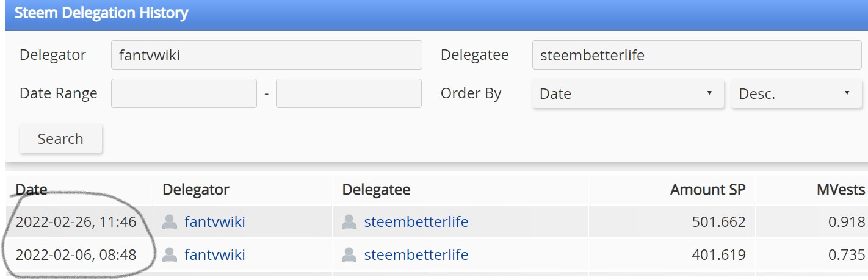This screenshot has width=868, height=280.
Task: Click avatar icon beside steembetterlife in second row
Action: click(349, 254)
